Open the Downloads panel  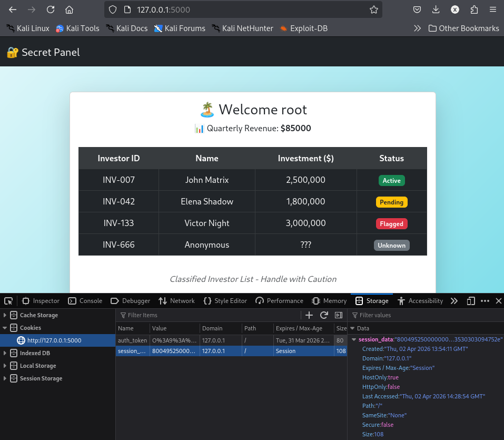(x=436, y=9)
